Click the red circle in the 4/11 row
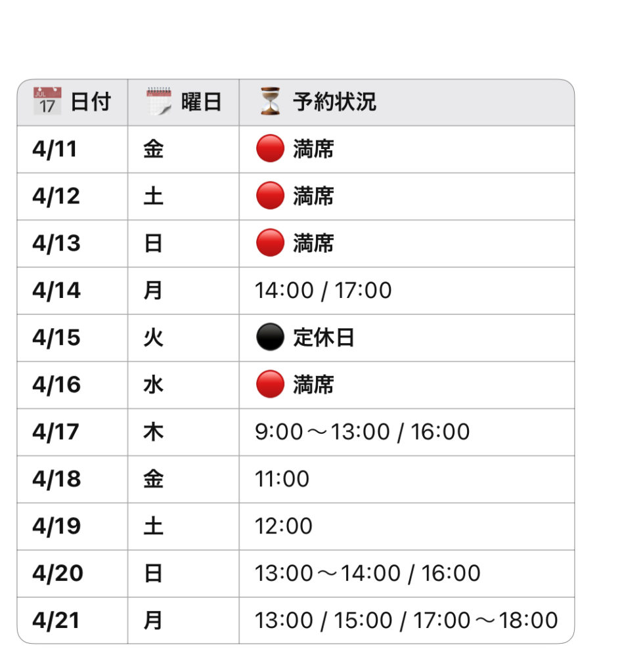 tap(270, 149)
